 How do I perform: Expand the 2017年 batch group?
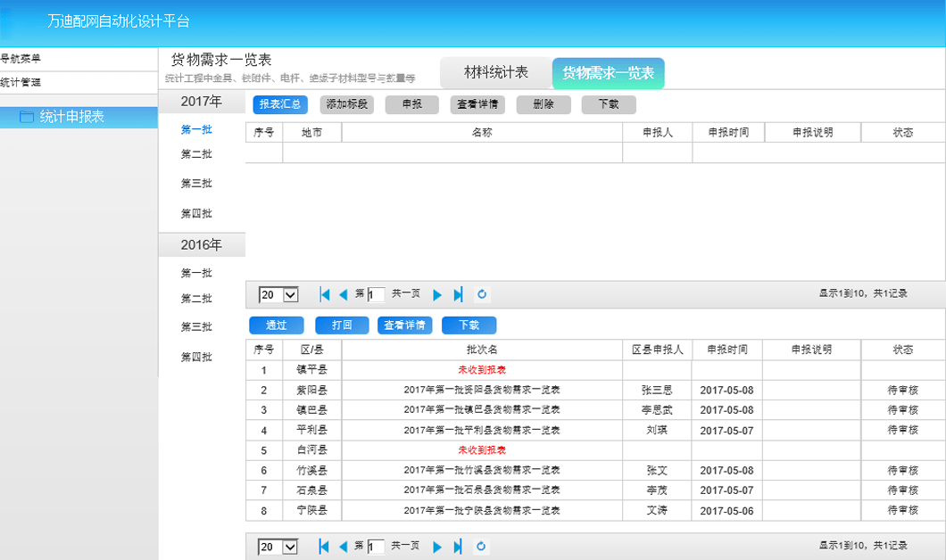pyautogui.click(x=202, y=102)
